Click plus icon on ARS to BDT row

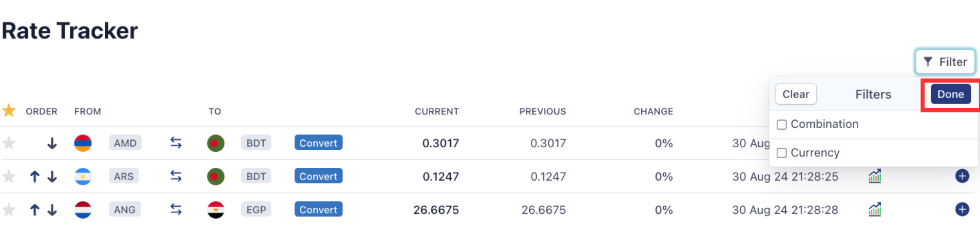pyautogui.click(x=962, y=176)
